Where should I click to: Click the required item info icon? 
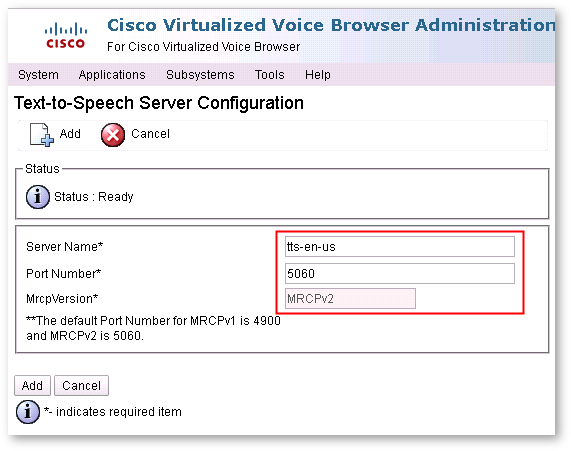(28, 412)
